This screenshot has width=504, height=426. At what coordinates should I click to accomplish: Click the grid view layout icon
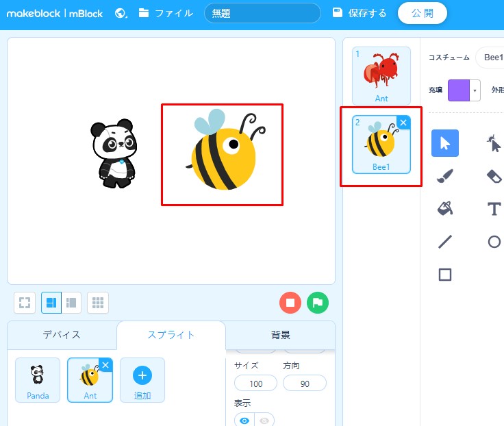98,303
